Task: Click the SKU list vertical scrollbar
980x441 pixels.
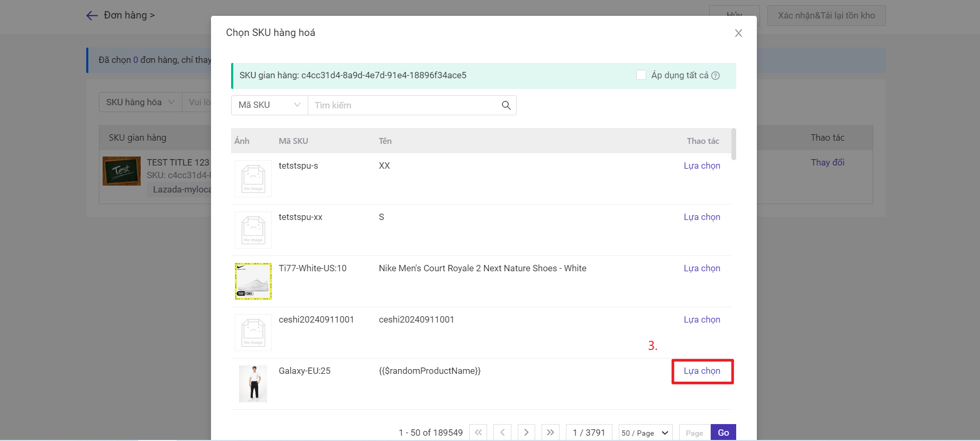Action: click(734, 144)
